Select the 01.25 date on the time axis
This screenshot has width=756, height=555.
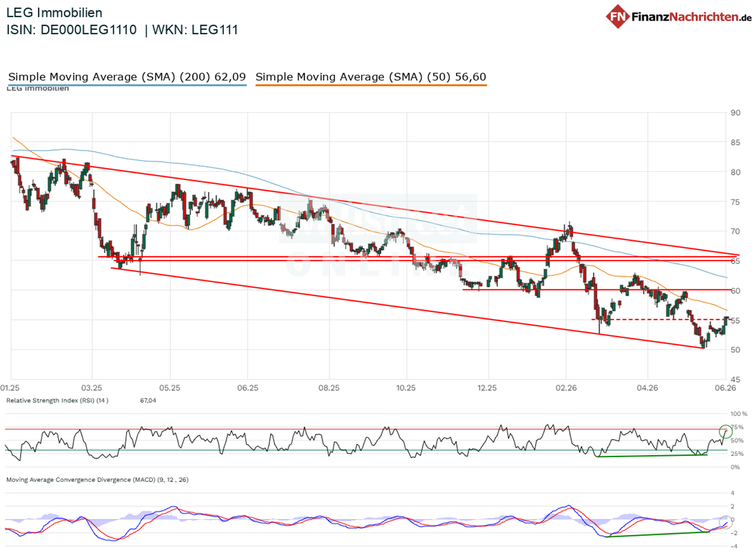tap(11, 388)
